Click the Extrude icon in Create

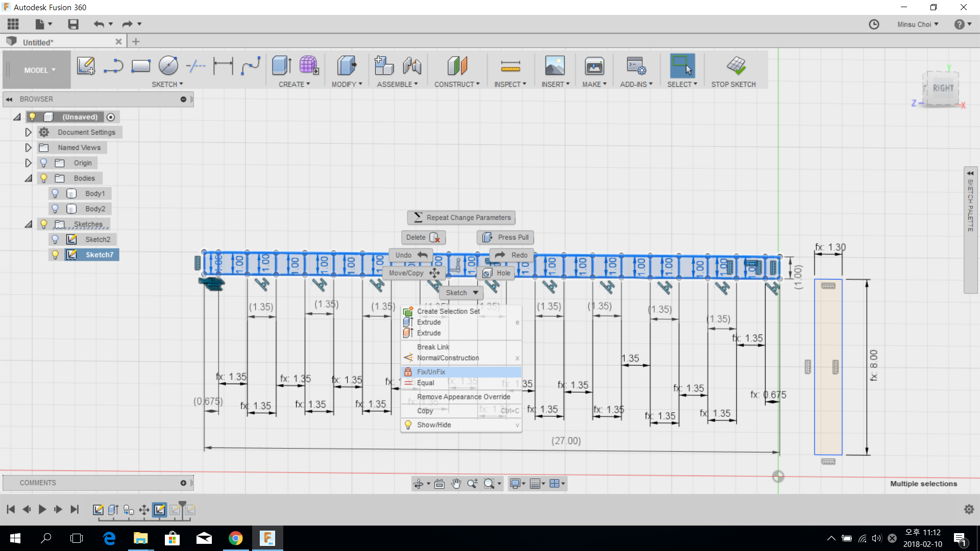tap(282, 66)
